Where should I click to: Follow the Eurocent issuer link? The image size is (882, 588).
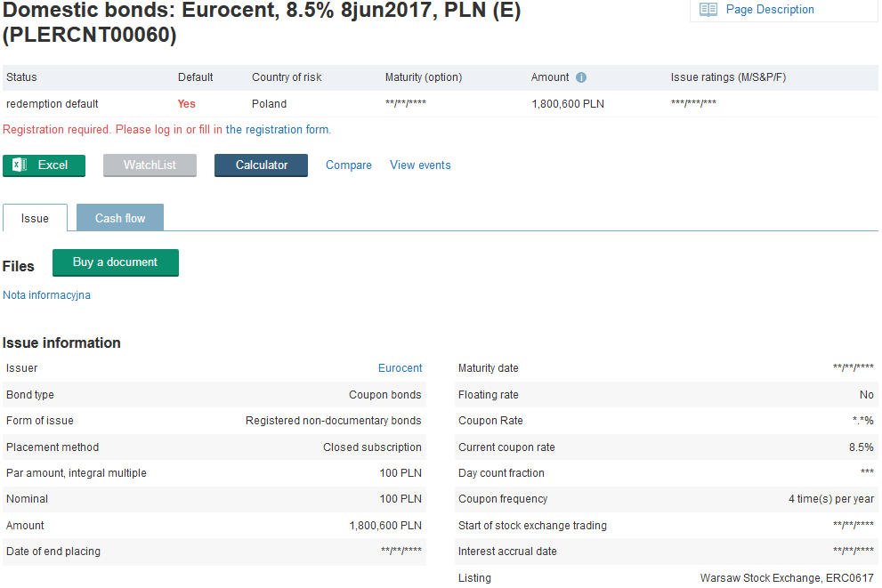400,368
